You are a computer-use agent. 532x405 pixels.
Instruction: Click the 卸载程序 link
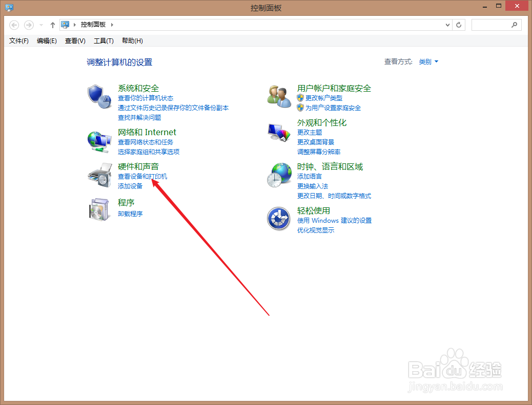pos(130,214)
